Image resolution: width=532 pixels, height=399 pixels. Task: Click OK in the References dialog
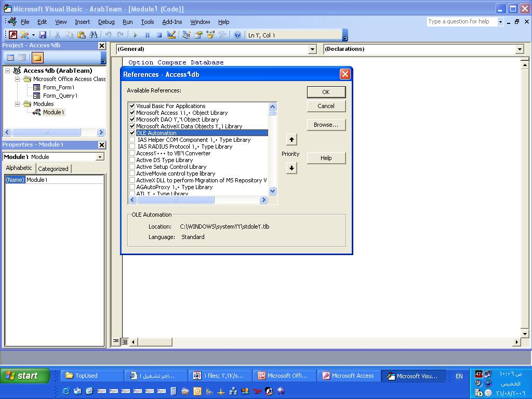point(326,92)
